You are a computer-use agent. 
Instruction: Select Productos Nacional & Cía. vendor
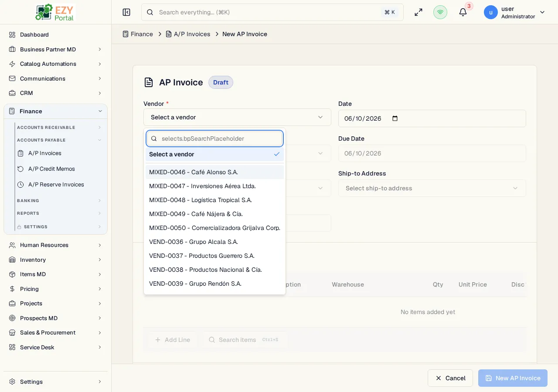pos(214,270)
